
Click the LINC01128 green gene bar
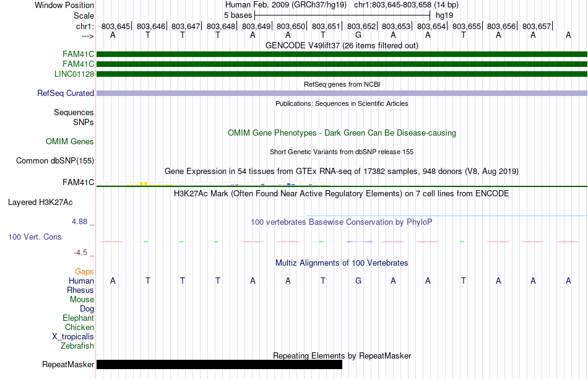(x=342, y=74)
